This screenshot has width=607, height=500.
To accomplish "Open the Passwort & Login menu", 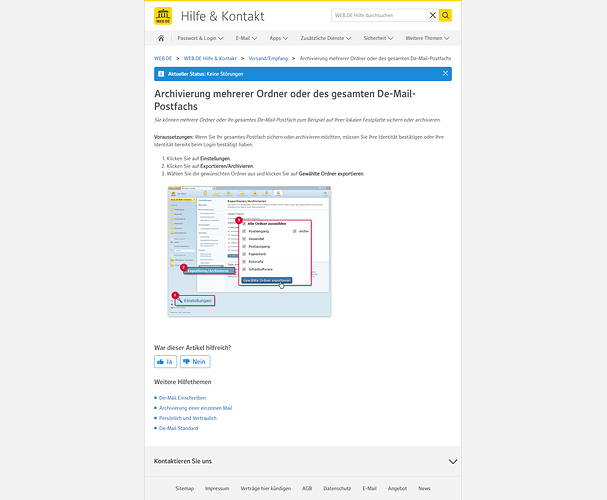I will click(x=200, y=38).
